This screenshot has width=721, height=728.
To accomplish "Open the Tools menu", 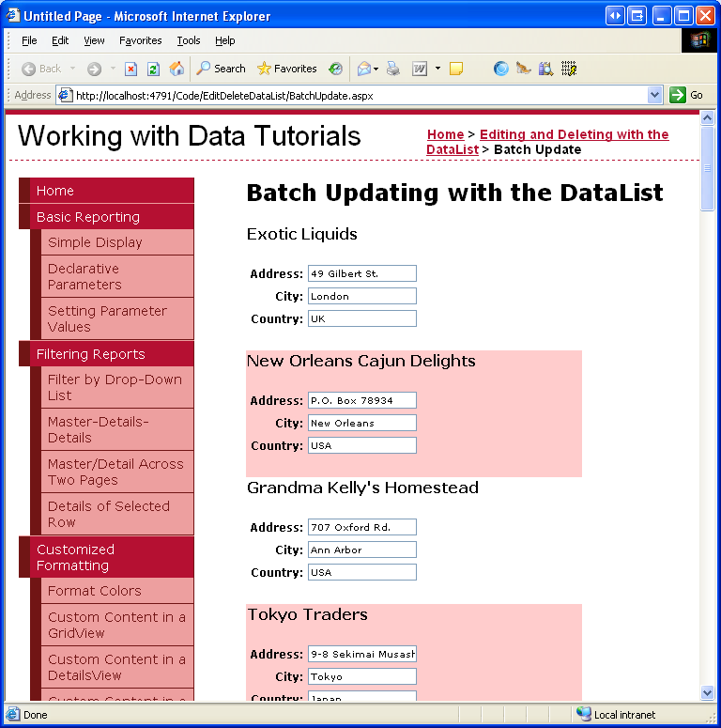I will tap(189, 40).
